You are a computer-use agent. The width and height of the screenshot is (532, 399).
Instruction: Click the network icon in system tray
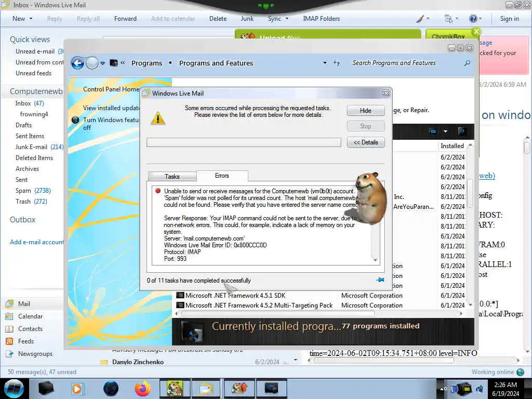point(465,389)
